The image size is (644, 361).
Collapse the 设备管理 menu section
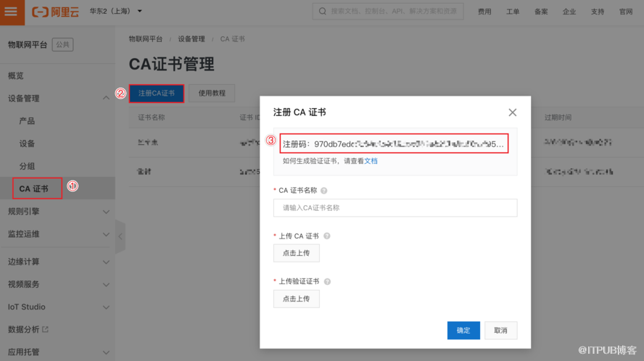click(106, 99)
